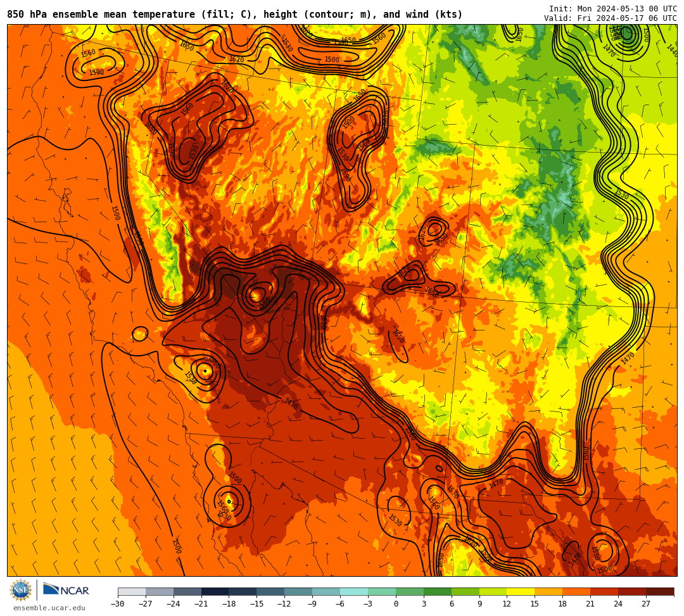Pick the orange 18 to 21 colorbar swatch

click(x=577, y=591)
